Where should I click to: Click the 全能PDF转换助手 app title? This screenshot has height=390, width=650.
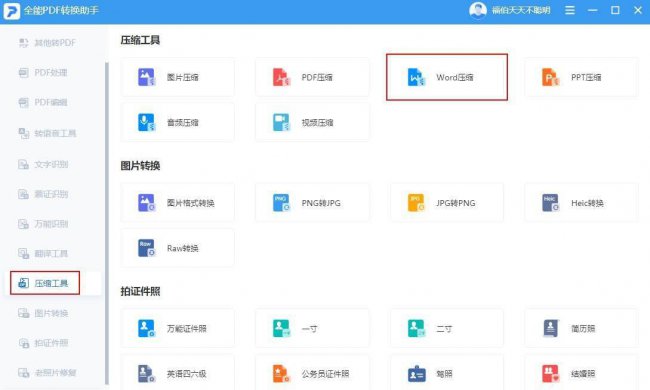click(x=61, y=10)
